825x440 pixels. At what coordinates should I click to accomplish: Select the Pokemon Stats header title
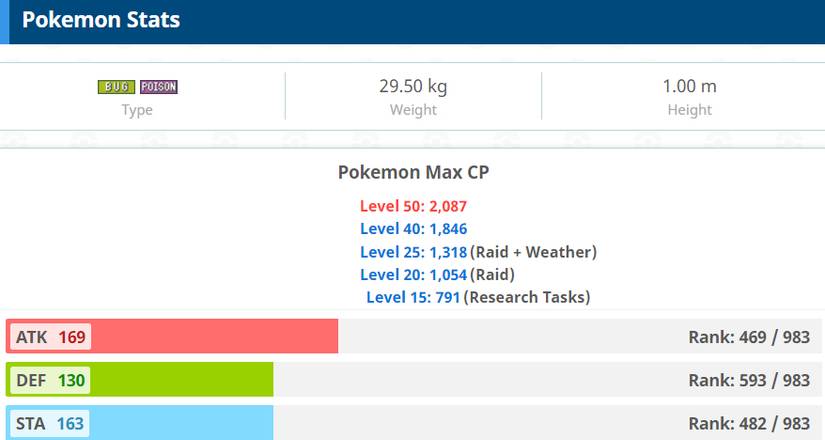tap(101, 20)
